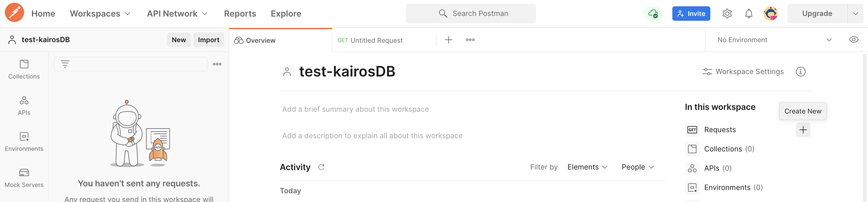This screenshot has height=202, width=868.
Task: Add a new request with plus button
Action: tap(803, 130)
